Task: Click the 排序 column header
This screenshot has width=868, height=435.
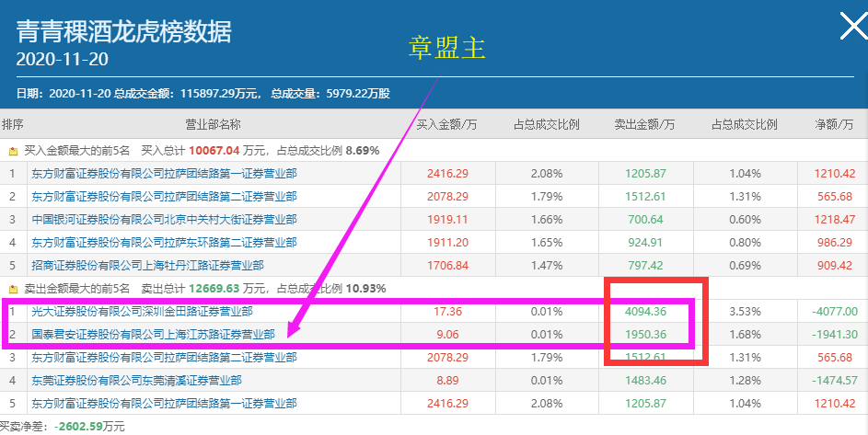Action: (x=13, y=124)
